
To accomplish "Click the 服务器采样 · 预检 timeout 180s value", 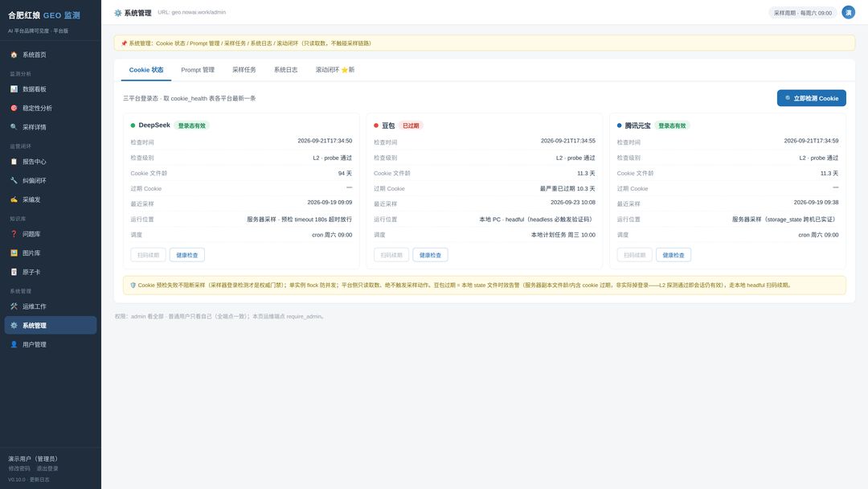I will [x=300, y=220].
